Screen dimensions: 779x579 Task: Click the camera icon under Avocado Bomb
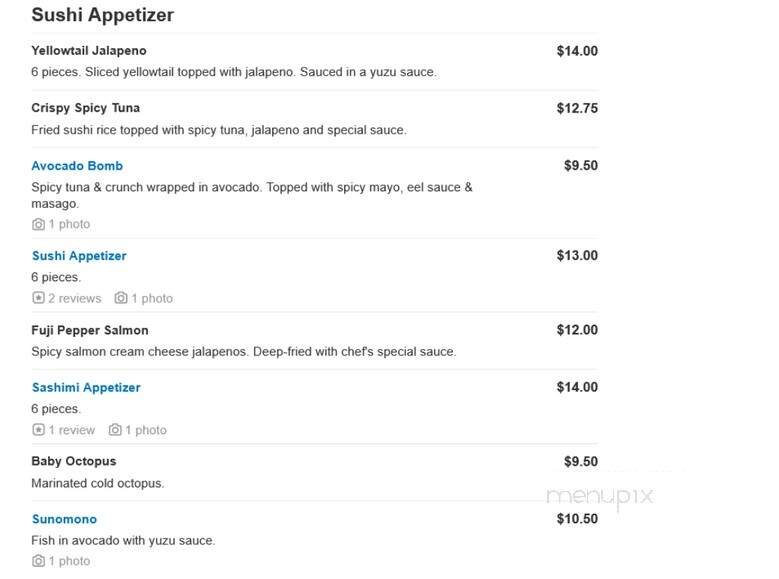pyautogui.click(x=38, y=225)
